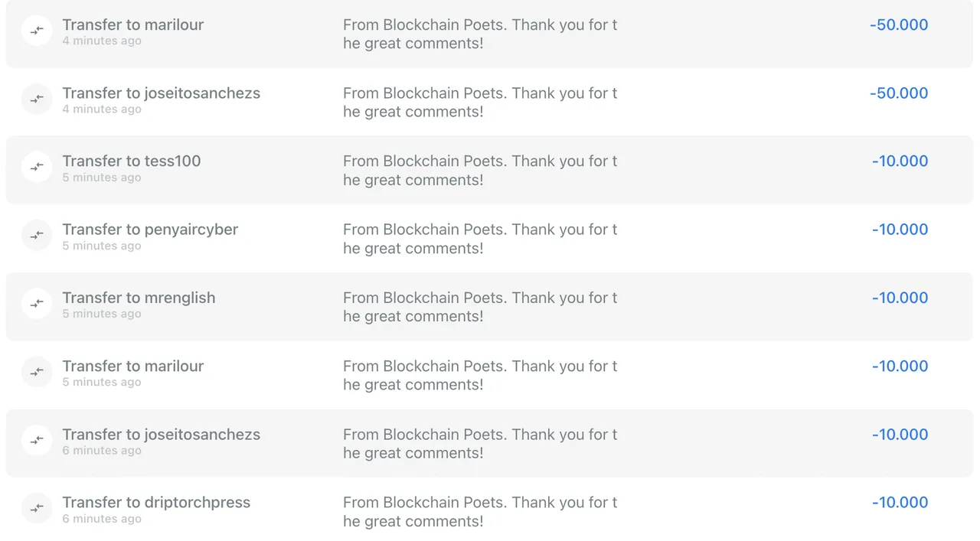This screenshot has width=980, height=541.
Task: Select -50.000 amount on joseitosanchezs 4 minutes ago
Action: [x=899, y=93]
